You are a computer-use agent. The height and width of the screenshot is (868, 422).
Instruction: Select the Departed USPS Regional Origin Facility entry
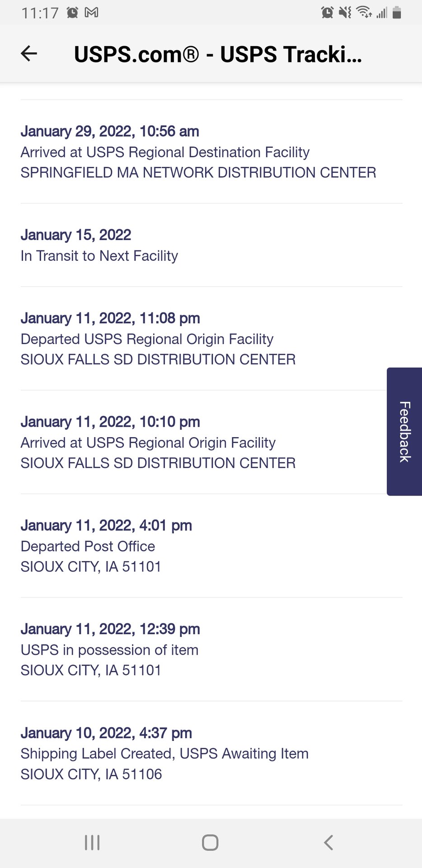158,339
